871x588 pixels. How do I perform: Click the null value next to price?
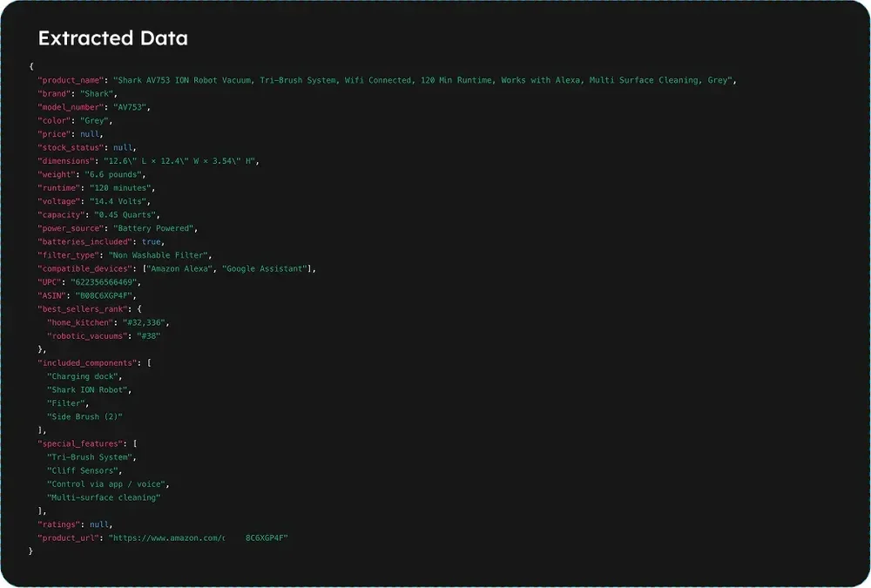click(90, 134)
